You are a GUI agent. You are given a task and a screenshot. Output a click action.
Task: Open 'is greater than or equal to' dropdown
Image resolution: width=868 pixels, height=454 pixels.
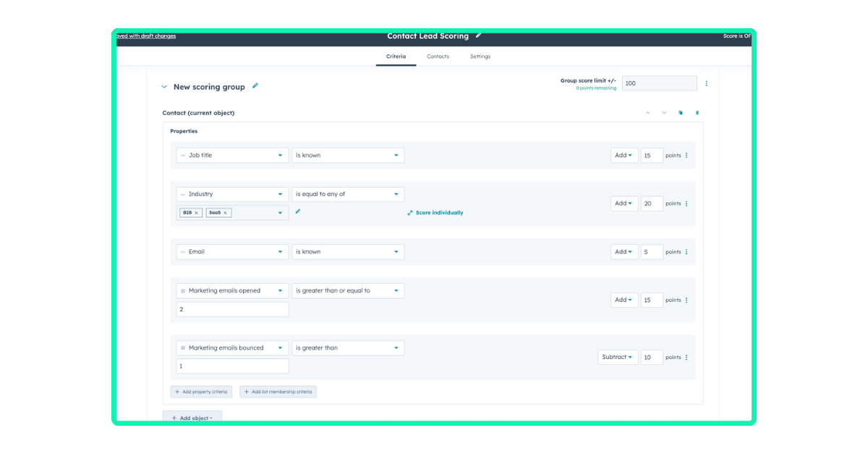pyautogui.click(x=348, y=290)
